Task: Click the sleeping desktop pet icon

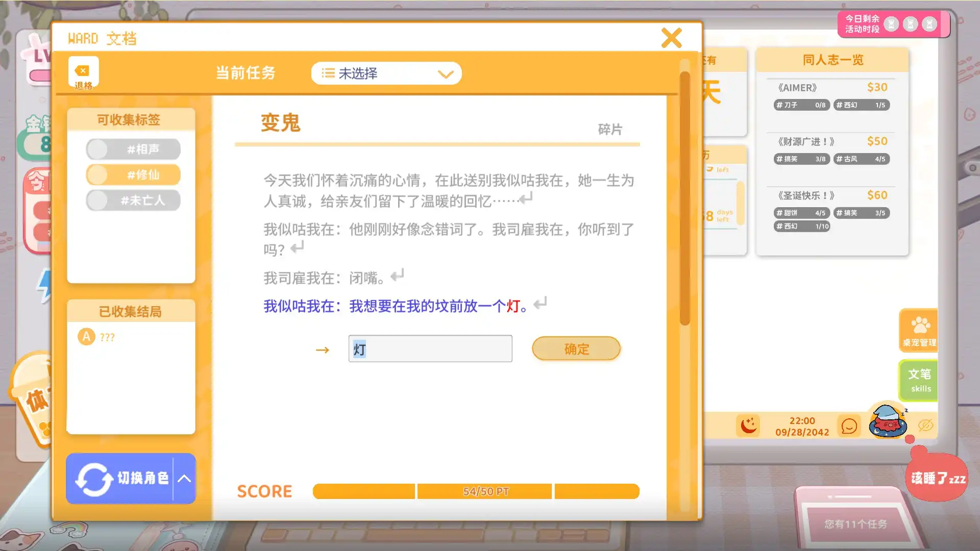Action: point(888,421)
